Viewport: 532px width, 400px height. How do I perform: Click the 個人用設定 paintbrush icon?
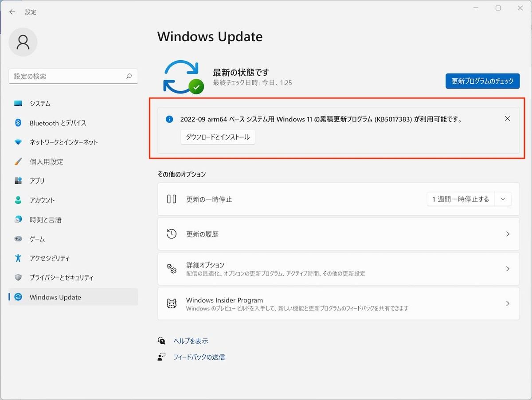(x=18, y=162)
